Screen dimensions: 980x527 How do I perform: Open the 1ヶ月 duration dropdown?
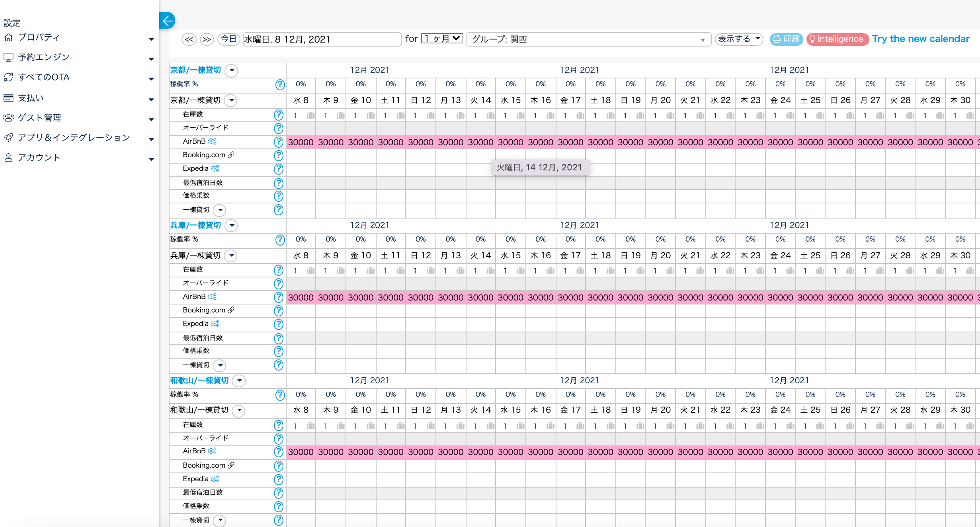pyautogui.click(x=442, y=39)
